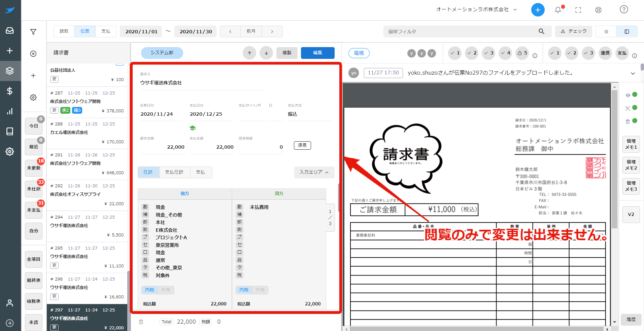The image size is (644, 331).
Task: Select 内税 in the debit column
Action: tap(149, 290)
